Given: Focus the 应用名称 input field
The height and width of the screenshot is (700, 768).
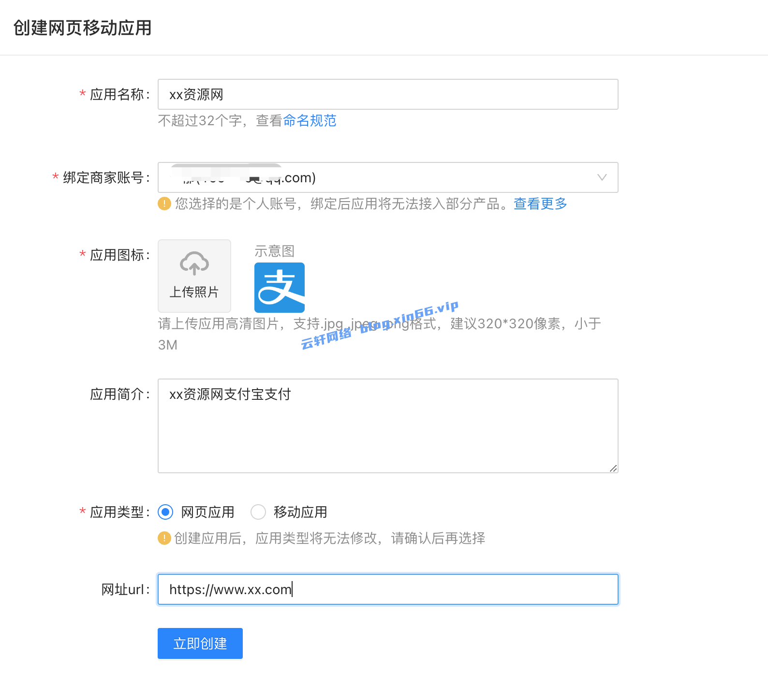Looking at the screenshot, I should pyautogui.click(x=388, y=94).
